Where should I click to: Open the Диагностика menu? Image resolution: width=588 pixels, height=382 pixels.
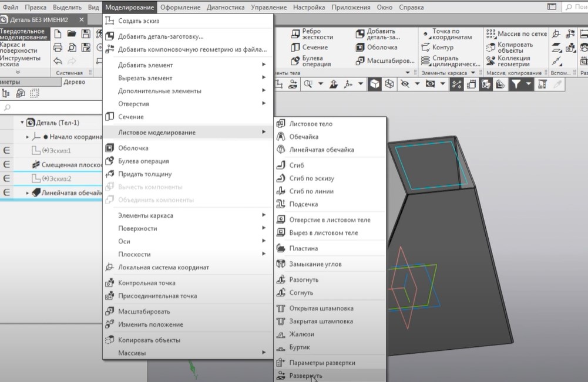[226, 8]
